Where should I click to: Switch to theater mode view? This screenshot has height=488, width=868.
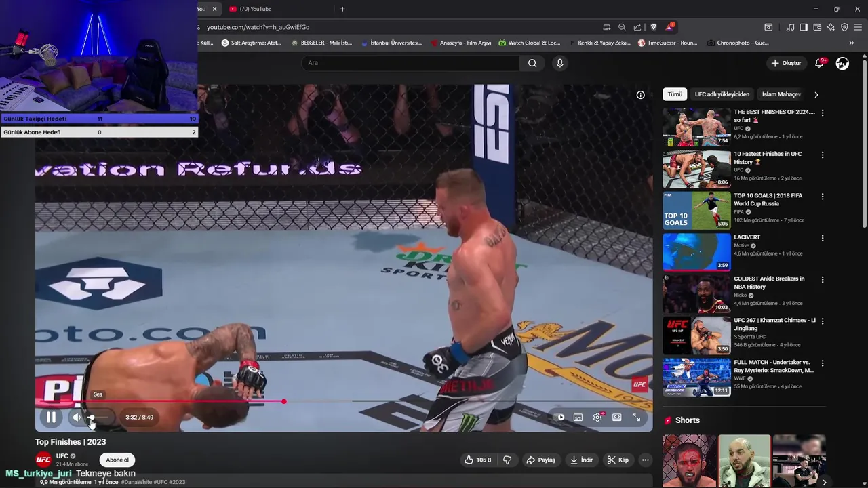click(x=617, y=418)
